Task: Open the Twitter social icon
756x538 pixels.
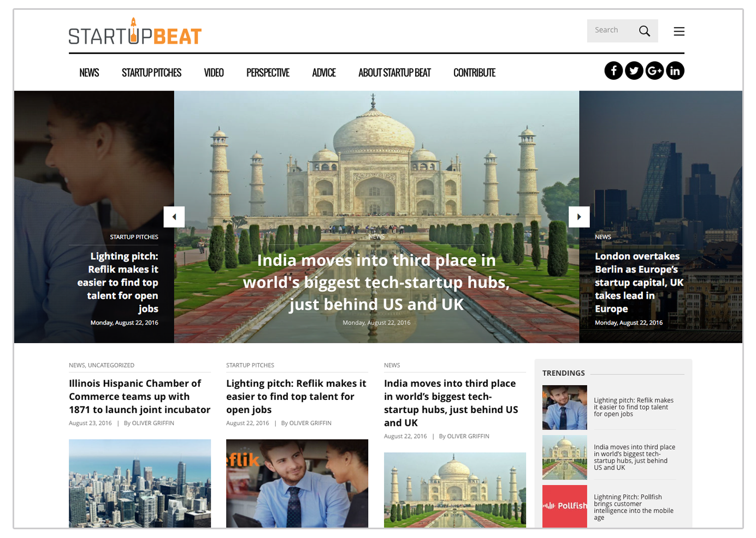Action: tap(634, 70)
